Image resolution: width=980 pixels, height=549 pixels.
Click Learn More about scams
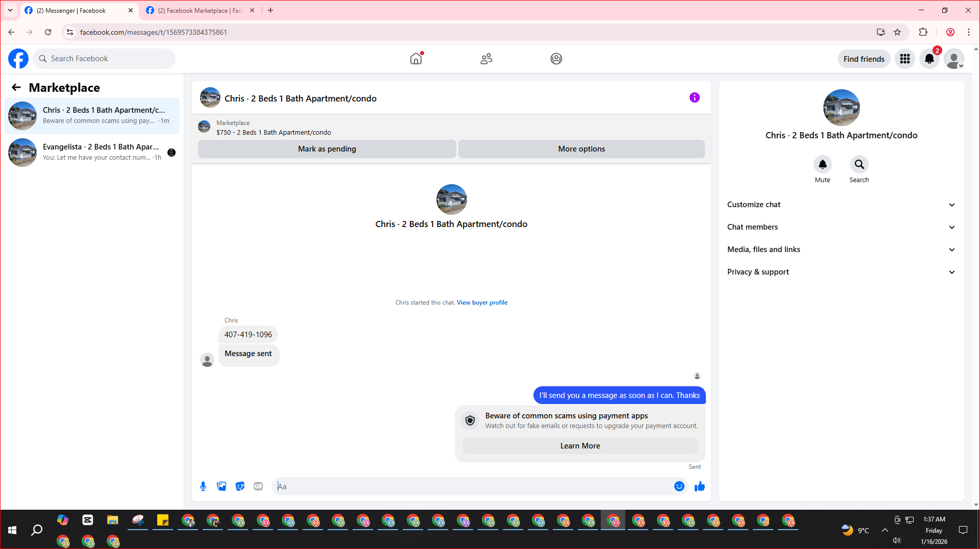580,446
